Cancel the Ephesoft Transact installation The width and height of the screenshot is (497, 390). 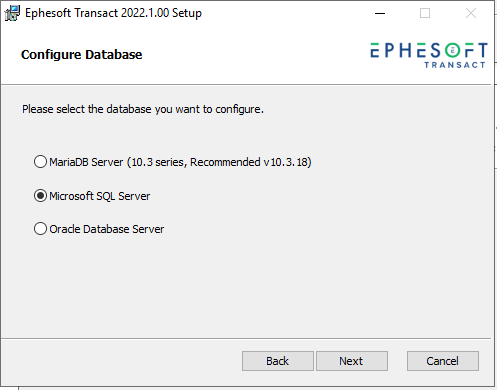(x=443, y=361)
